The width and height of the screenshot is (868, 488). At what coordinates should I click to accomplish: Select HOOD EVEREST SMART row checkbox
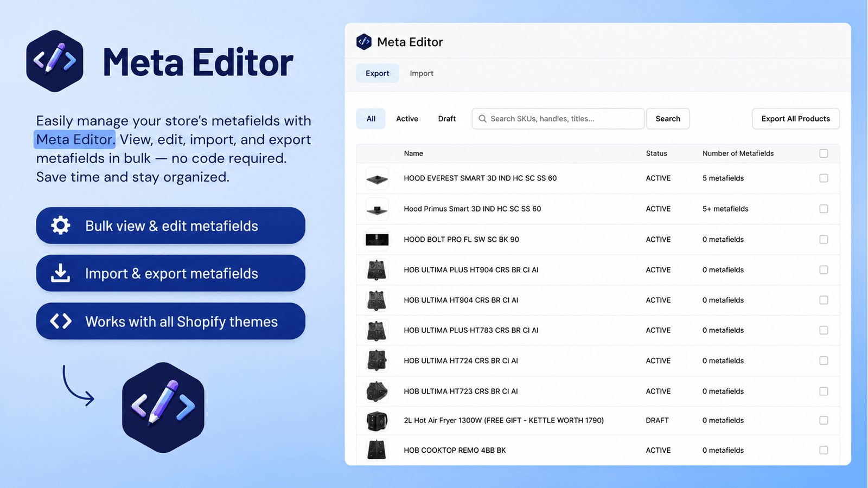point(824,178)
